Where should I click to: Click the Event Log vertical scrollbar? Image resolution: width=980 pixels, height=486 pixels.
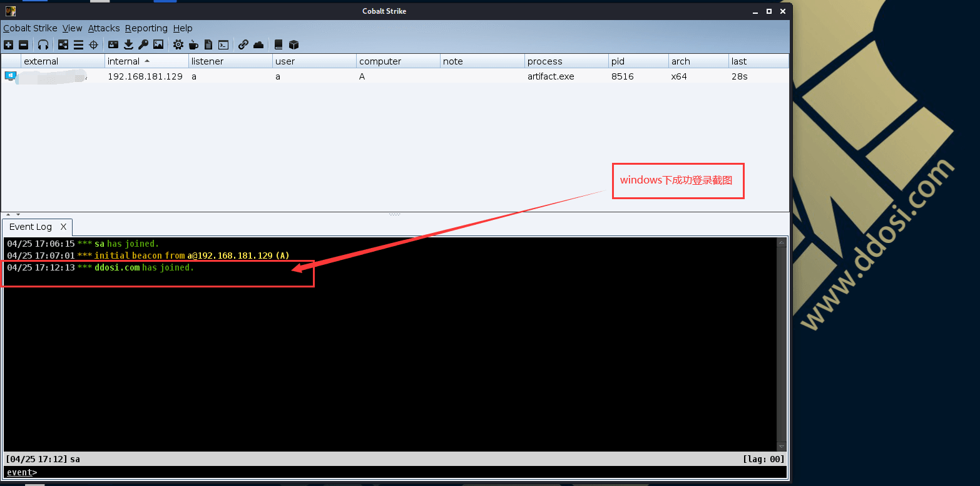click(781, 344)
